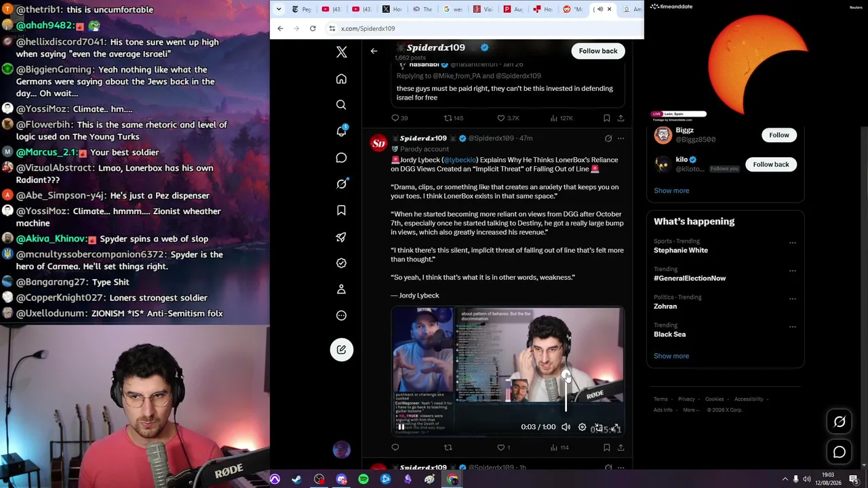This screenshot has width=868, height=488.
Task: Open the X logo home link in the sidebar
Action: [x=341, y=52]
